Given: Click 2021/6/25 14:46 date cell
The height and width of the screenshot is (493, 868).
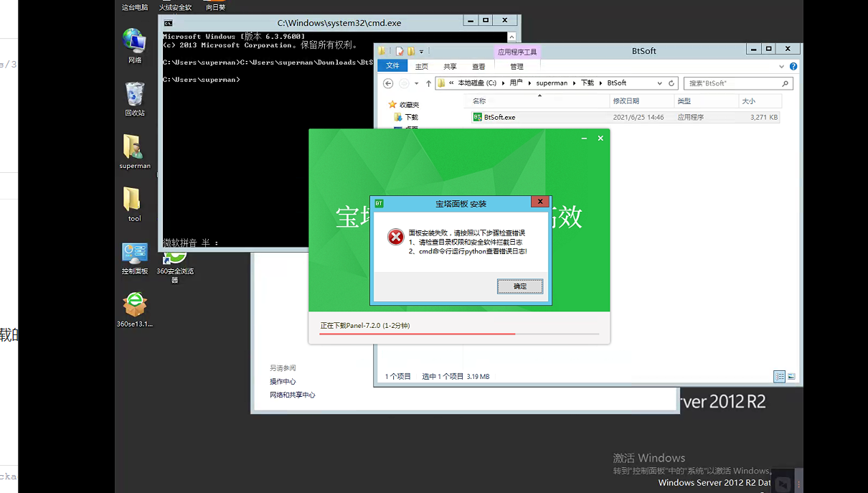Looking at the screenshot, I should [638, 117].
